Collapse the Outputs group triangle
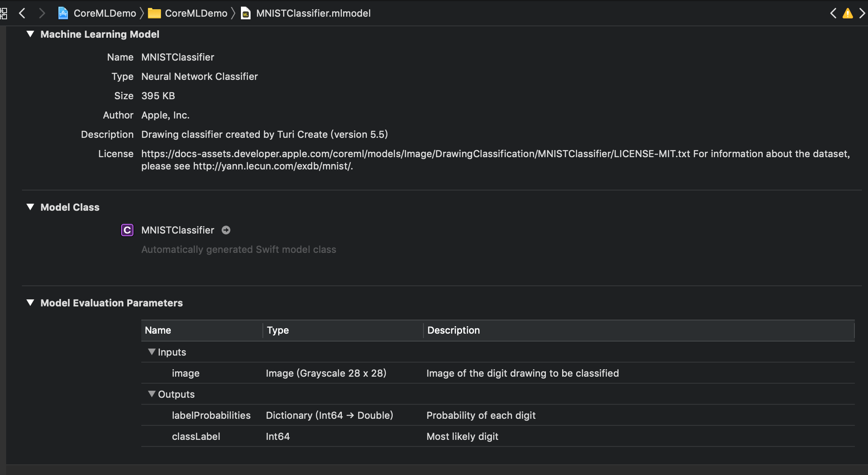868x475 pixels. point(152,394)
